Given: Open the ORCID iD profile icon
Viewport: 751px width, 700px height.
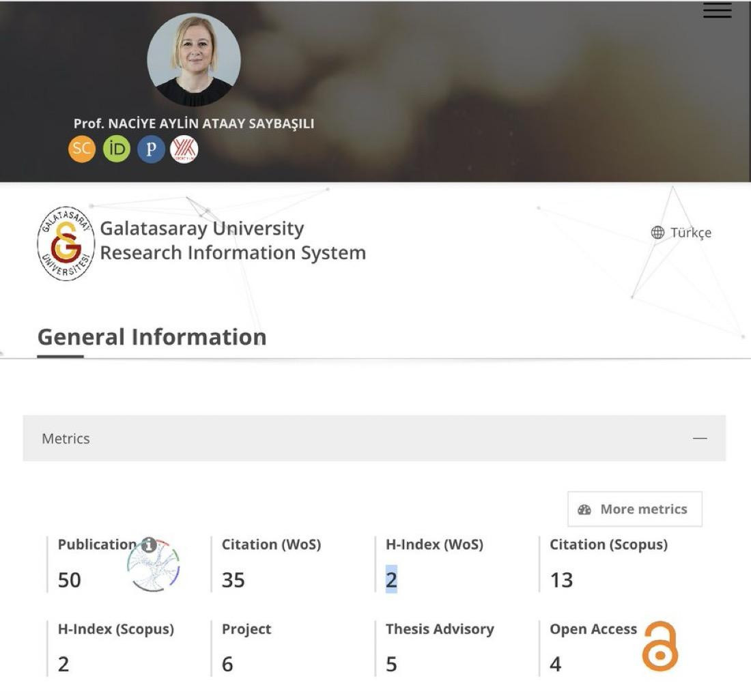Looking at the screenshot, I should pos(116,149).
